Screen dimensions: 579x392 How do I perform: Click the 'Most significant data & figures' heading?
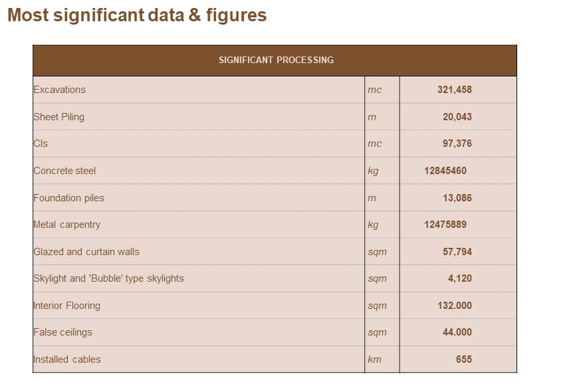pos(137,15)
